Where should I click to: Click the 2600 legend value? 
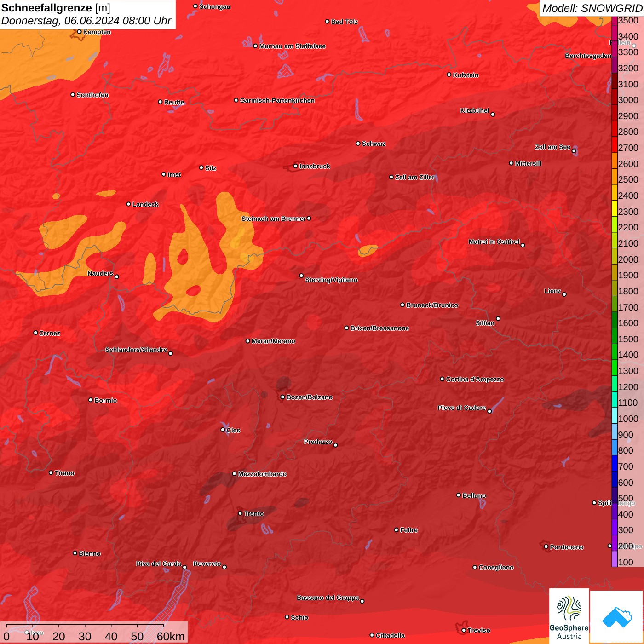(x=628, y=164)
